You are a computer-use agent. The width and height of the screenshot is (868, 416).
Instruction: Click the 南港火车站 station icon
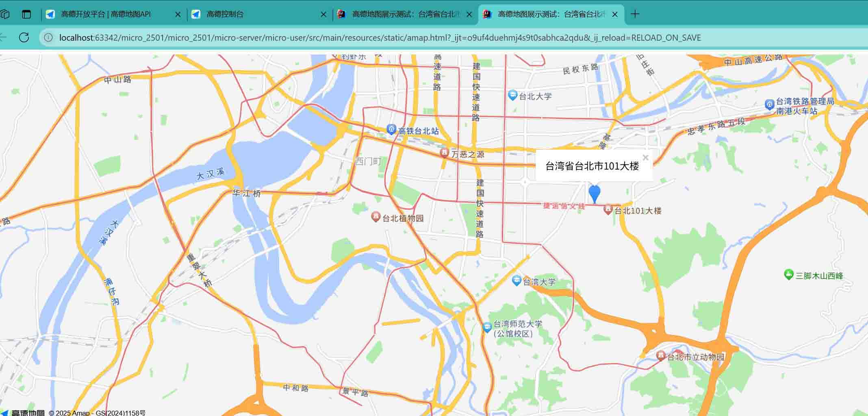coord(770,105)
